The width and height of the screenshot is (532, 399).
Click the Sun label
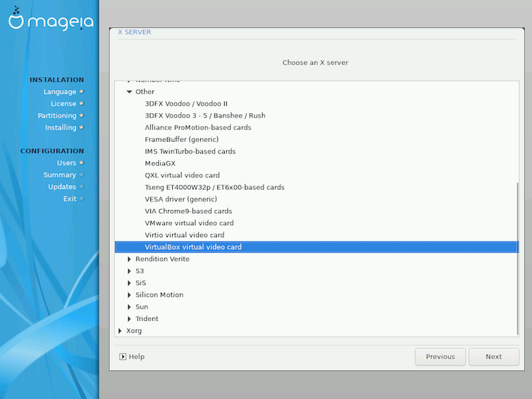click(142, 307)
